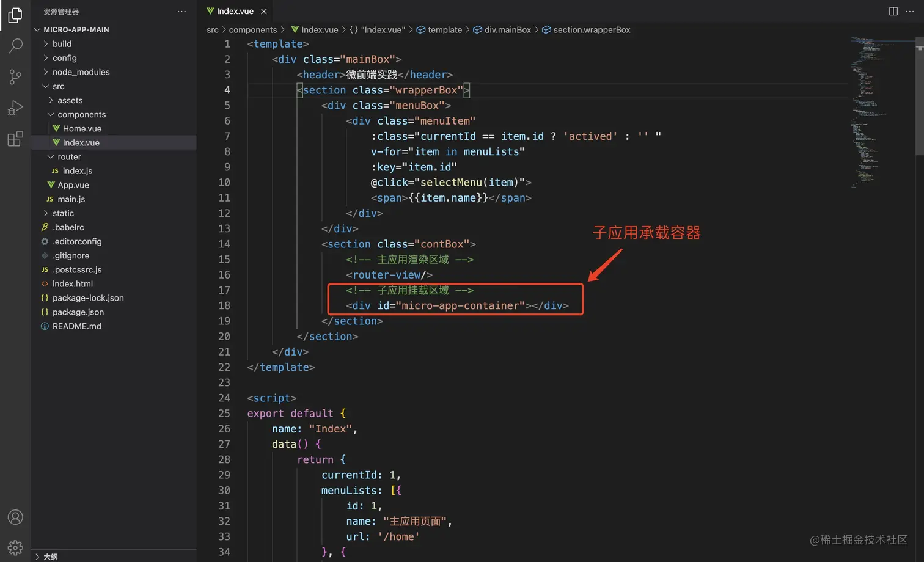Viewport: 924px width, 562px height.
Task: Open the Search icon in the activity bar
Action: (15, 46)
